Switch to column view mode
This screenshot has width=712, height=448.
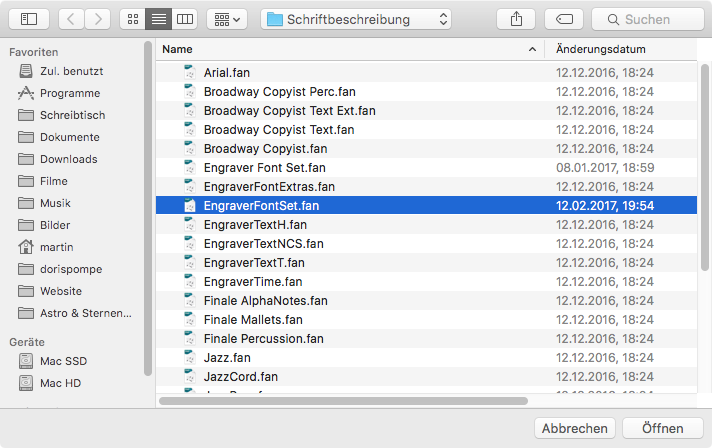(185, 19)
